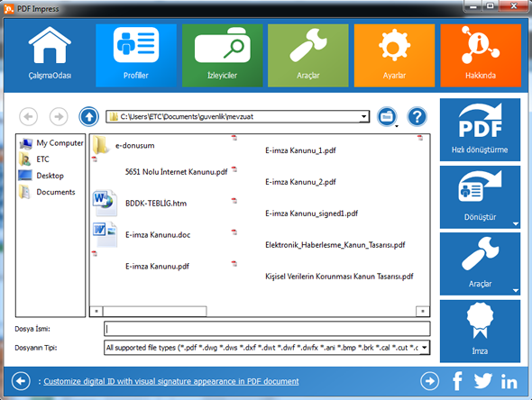Click the Hızlı dönüştürme PDF button
This screenshot has height=400, width=532.
tap(480, 130)
